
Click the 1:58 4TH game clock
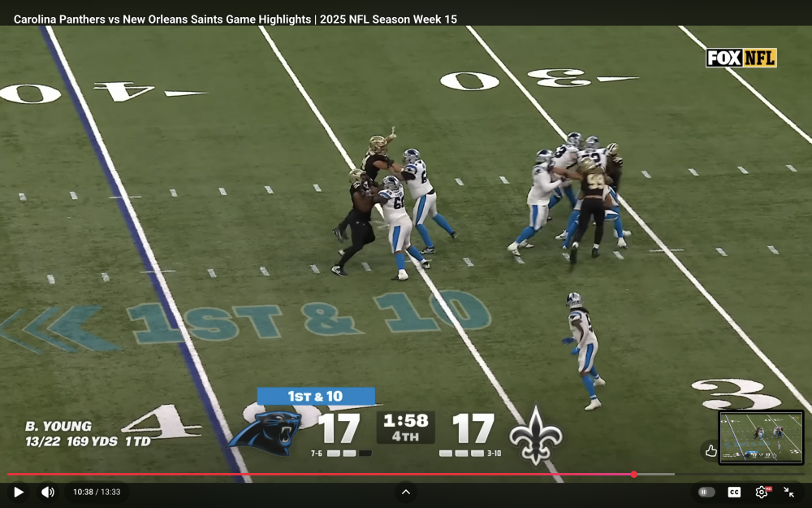click(x=405, y=428)
